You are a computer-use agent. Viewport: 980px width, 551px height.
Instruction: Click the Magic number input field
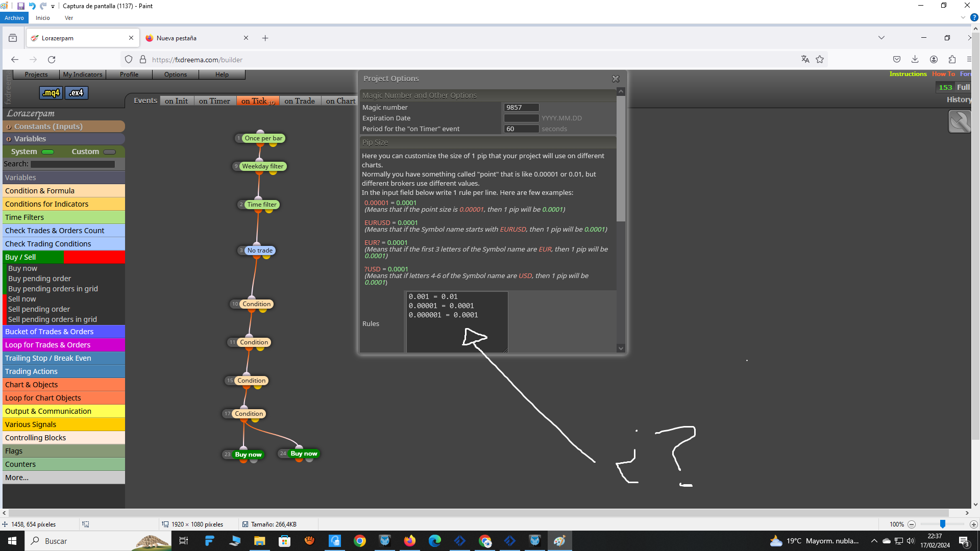click(x=521, y=107)
